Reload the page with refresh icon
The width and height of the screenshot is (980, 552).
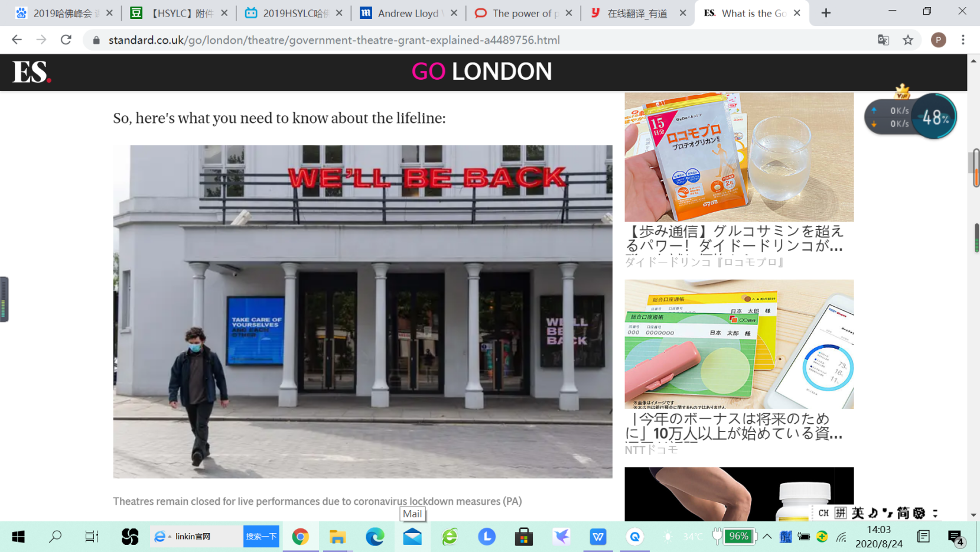pyautogui.click(x=66, y=40)
